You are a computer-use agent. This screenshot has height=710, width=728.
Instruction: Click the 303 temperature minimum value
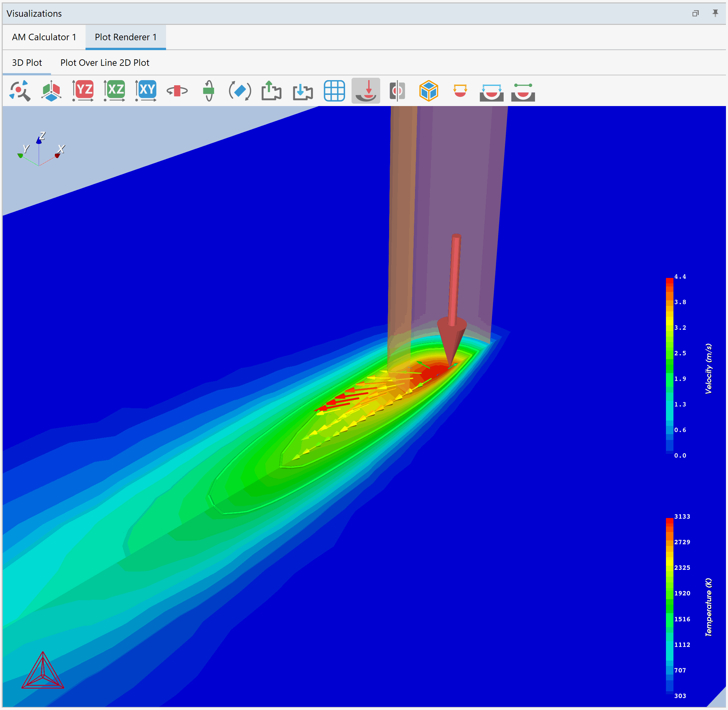point(680,696)
